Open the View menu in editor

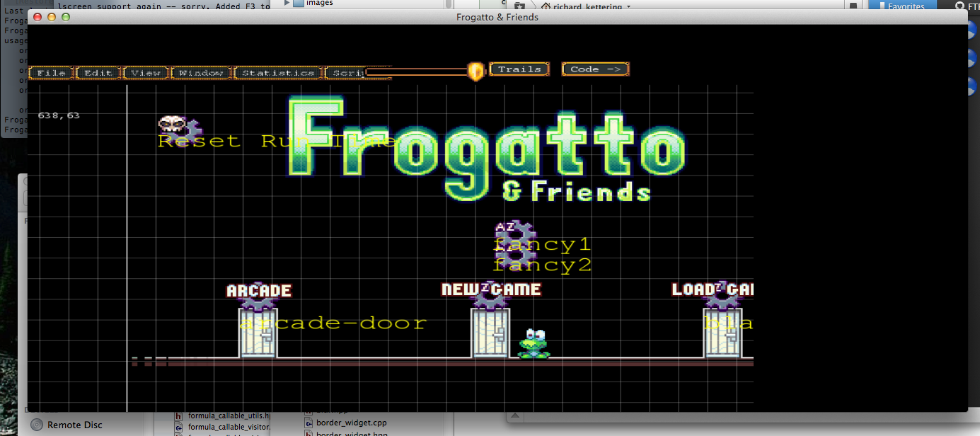(146, 73)
